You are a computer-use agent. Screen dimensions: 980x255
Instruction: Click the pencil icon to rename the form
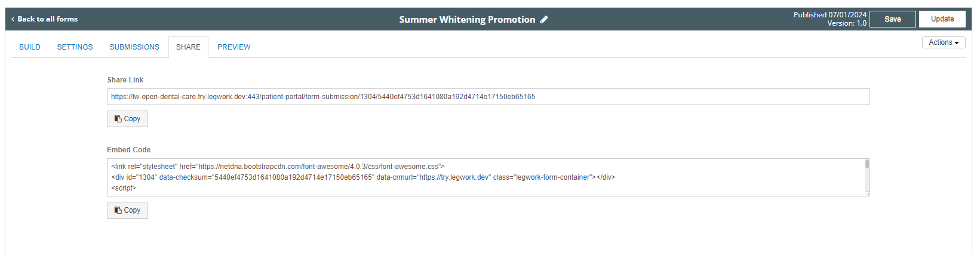click(x=543, y=20)
